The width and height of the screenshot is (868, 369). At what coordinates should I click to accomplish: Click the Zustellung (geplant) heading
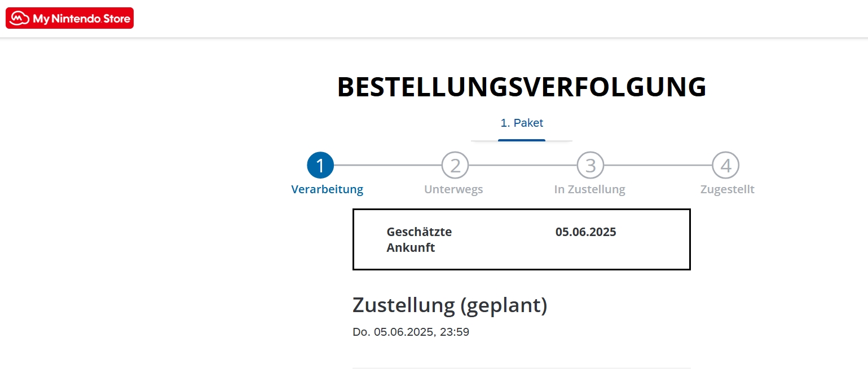pyautogui.click(x=450, y=305)
